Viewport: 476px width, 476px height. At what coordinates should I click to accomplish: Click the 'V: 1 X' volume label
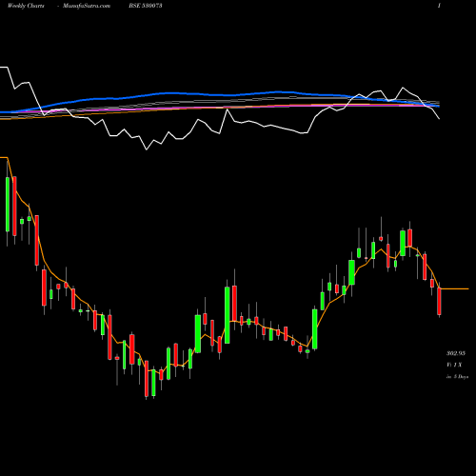(454, 365)
